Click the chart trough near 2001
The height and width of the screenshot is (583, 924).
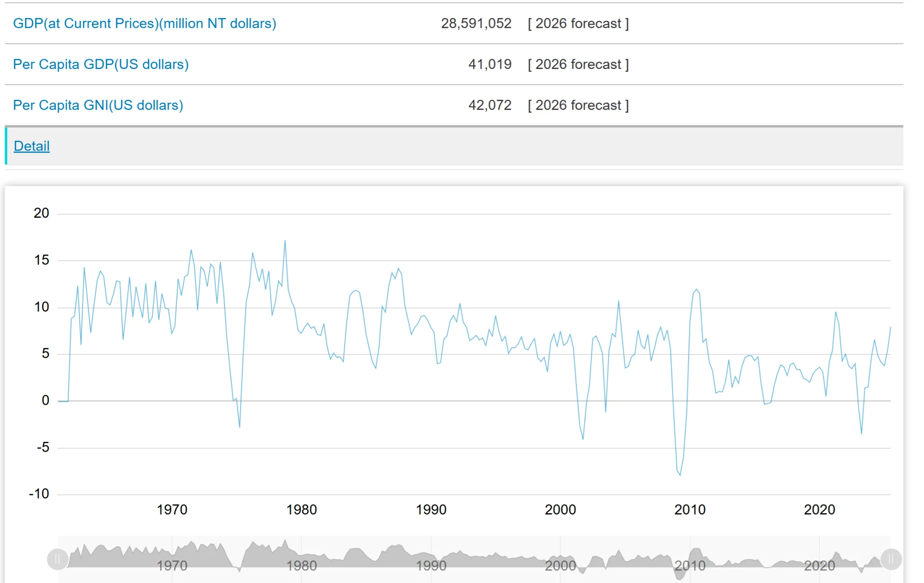click(x=583, y=439)
